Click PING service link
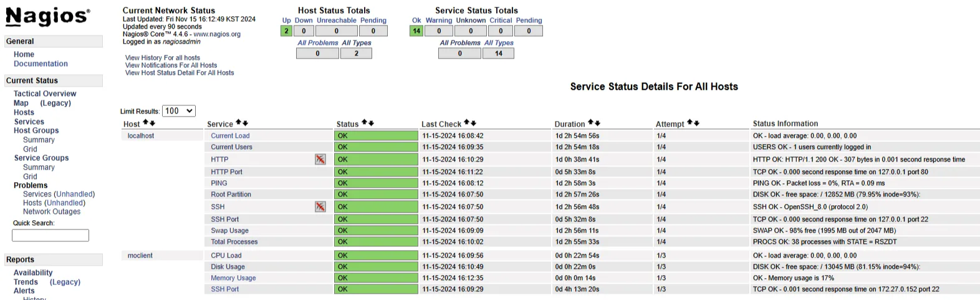This screenshot has width=980, height=300. click(x=219, y=183)
